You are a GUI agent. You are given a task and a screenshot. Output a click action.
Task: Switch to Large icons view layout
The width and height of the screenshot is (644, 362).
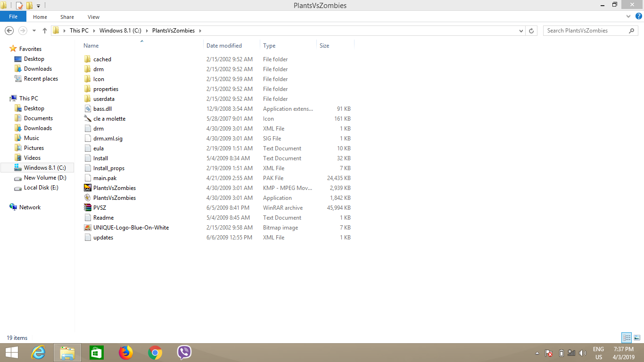pos(636,337)
